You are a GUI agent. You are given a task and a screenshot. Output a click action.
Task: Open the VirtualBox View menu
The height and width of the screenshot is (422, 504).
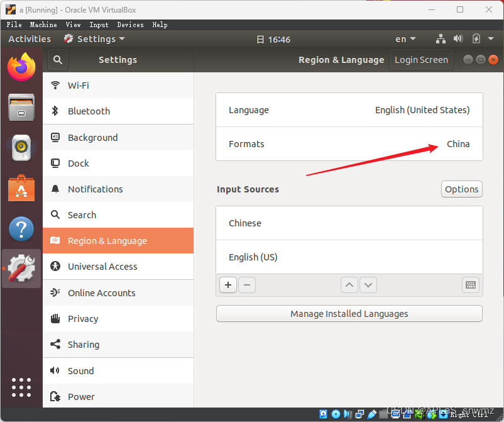(x=74, y=25)
